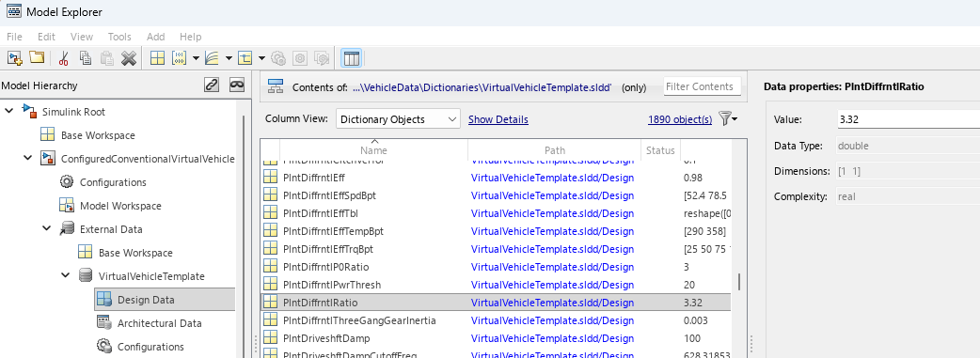Screen dimensions: 980x358
Task: Click the Open folder toolbar icon
Action: (37, 58)
